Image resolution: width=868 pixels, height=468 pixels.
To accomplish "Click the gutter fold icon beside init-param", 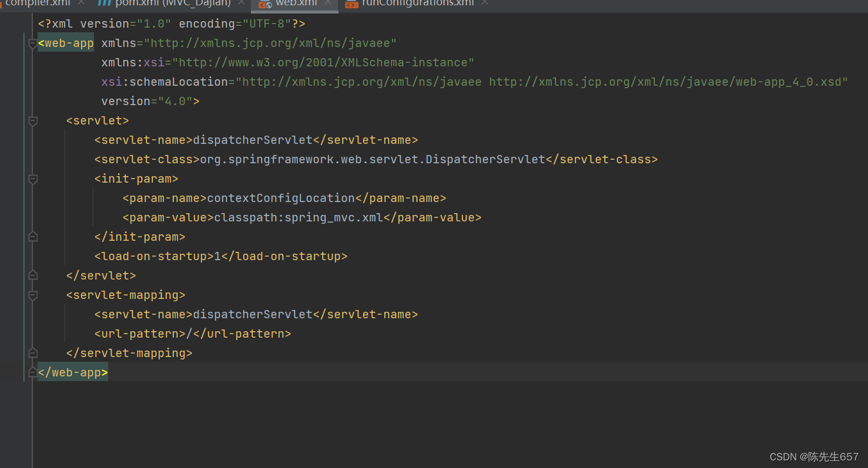I will click(33, 180).
